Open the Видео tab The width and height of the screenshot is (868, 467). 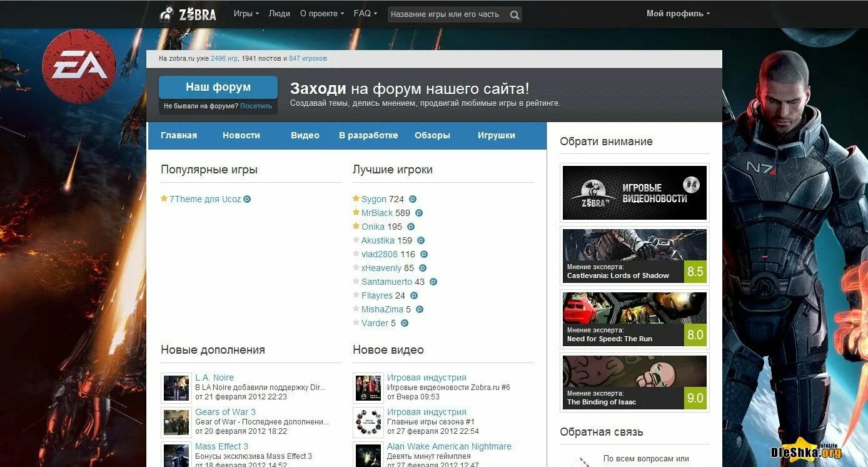305,135
